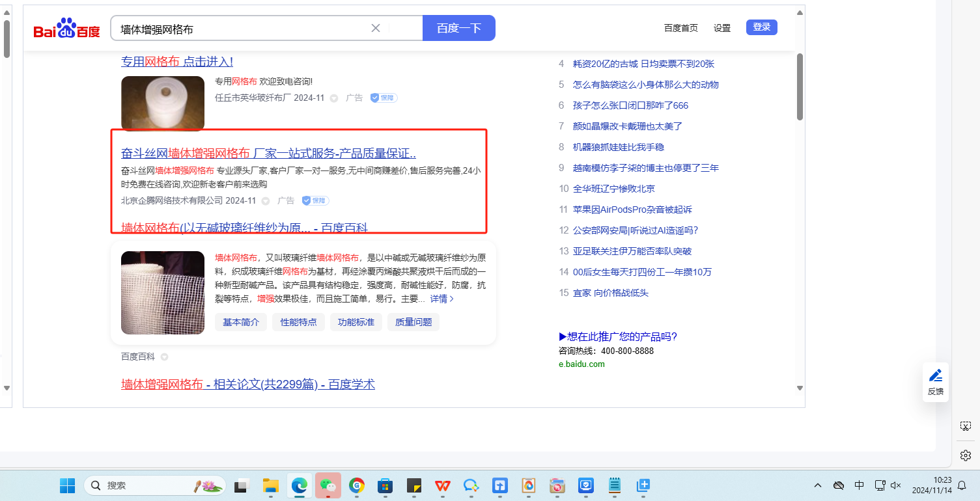Toggle the muted speaker icon in system tray

tap(896, 485)
